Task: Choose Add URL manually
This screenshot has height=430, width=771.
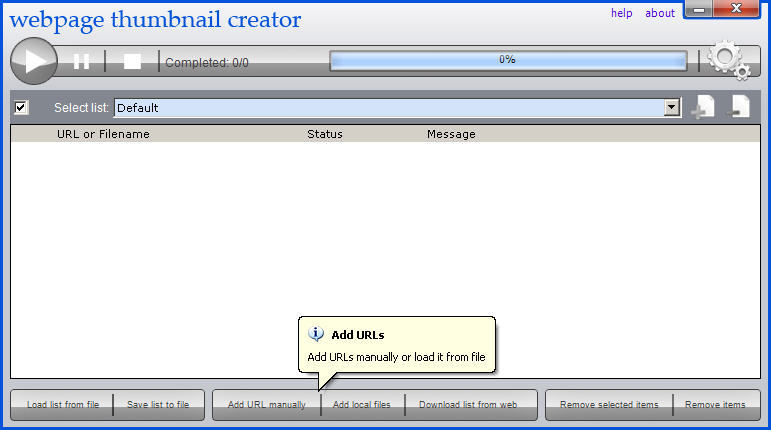Action: (x=267, y=405)
